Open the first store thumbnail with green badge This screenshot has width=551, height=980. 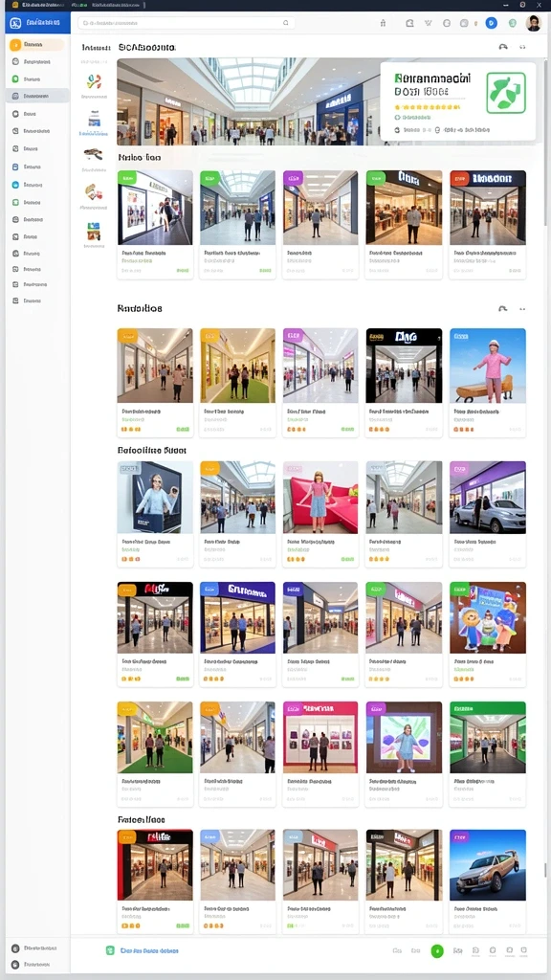tap(155, 208)
